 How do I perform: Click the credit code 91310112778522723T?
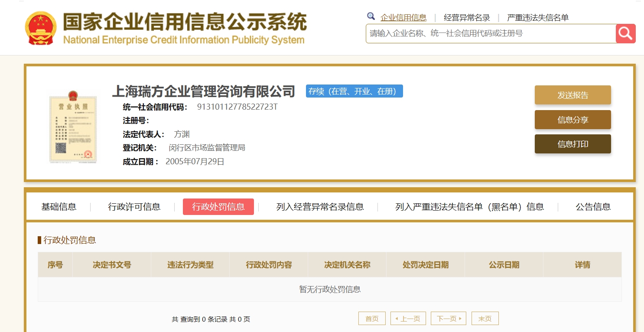(x=237, y=107)
